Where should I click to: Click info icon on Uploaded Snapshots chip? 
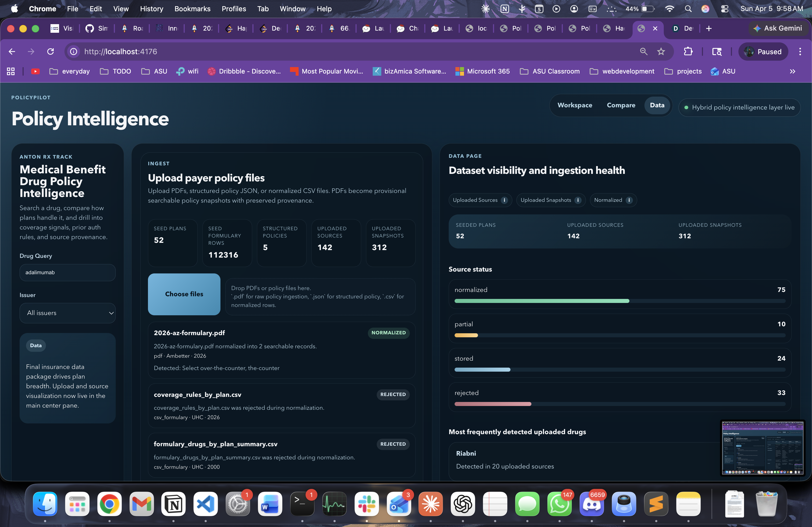(578, 200)
